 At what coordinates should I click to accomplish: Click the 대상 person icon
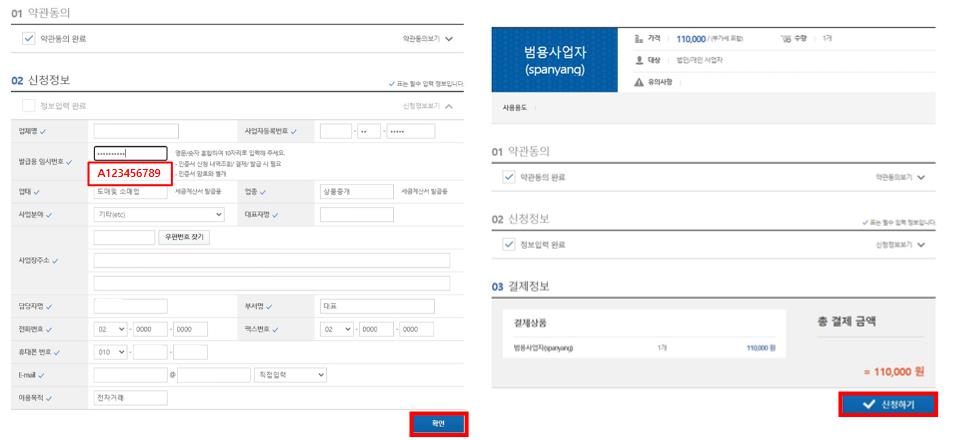[x=639, y=60]
